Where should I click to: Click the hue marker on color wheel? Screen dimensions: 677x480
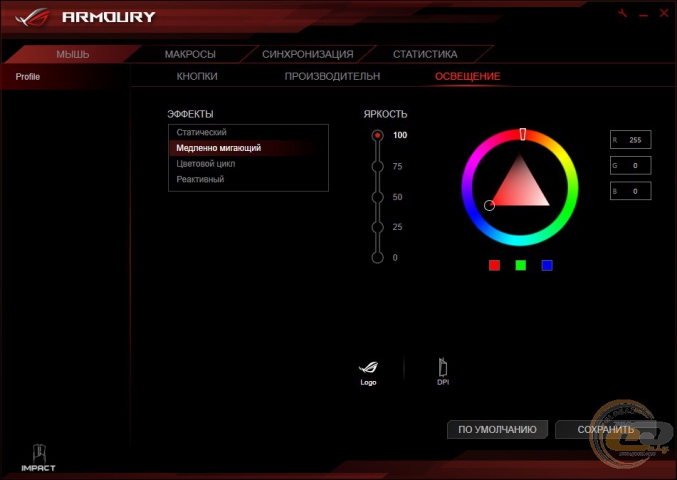[522, 134]
